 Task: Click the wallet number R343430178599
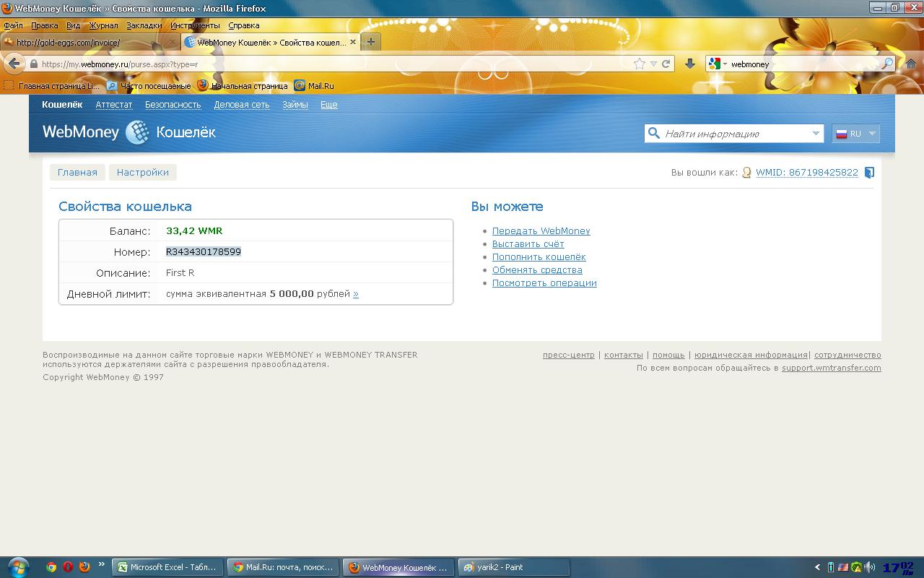pyautogui.click(x=204, y=251)
